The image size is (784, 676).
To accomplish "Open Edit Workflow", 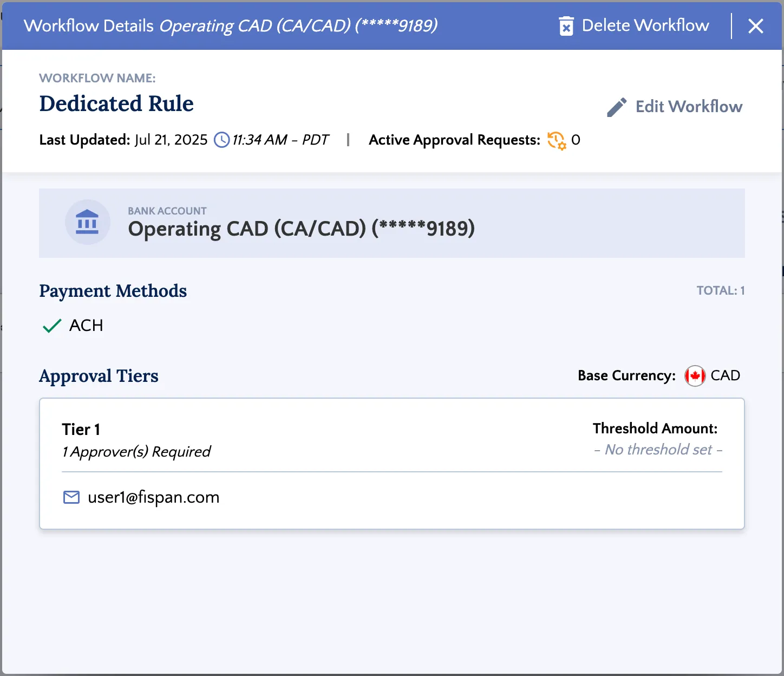I will [675, 107].
